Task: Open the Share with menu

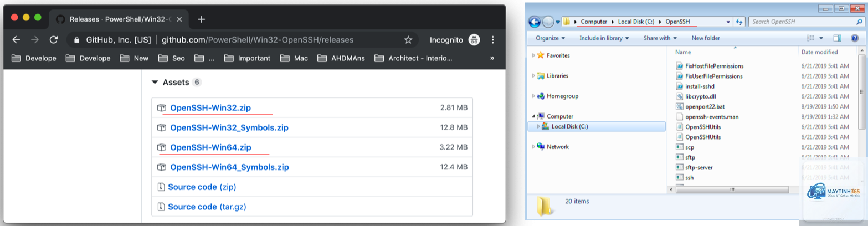Action: (x=660, y=38)
